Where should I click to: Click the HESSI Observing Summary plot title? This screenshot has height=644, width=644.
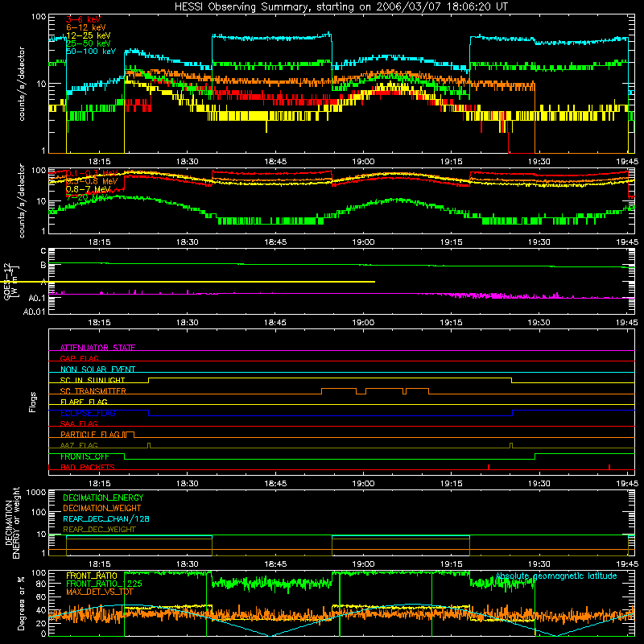pos(341,7)
